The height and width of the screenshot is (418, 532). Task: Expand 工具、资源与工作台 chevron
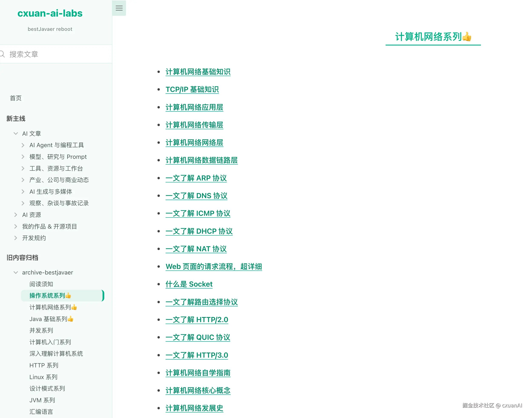point(23,168)
